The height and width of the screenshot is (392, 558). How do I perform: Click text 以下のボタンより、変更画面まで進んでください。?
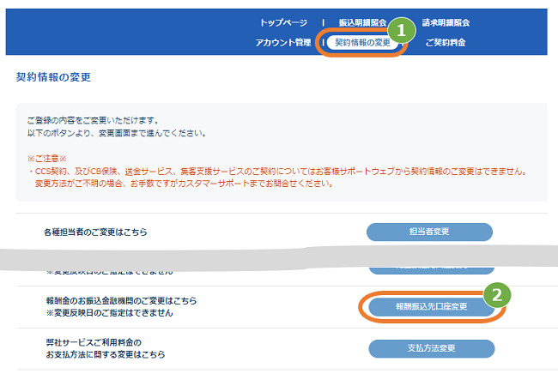117,134
